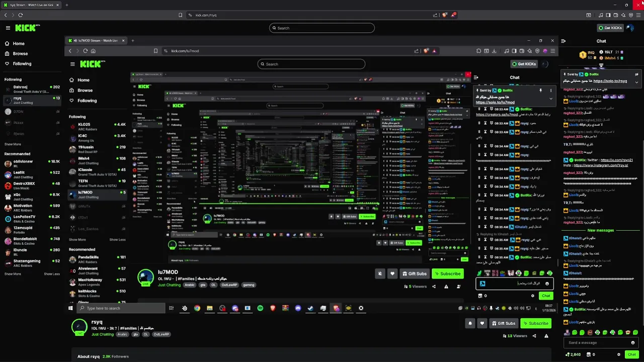Click Get KICKs in the lu7MOD window
644x362 pixels.
click(x=524, y=64)
